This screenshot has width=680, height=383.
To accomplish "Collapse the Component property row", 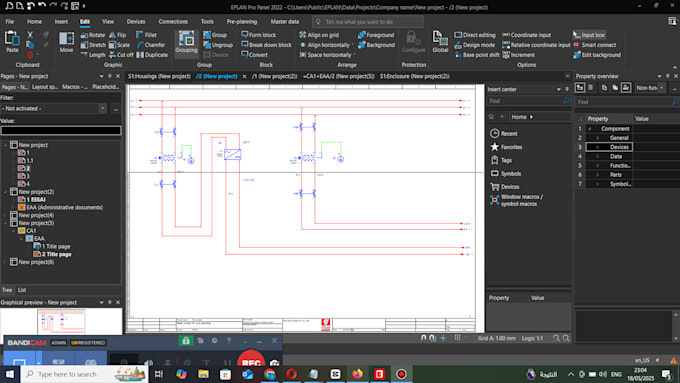I will [x=589, y=129].
